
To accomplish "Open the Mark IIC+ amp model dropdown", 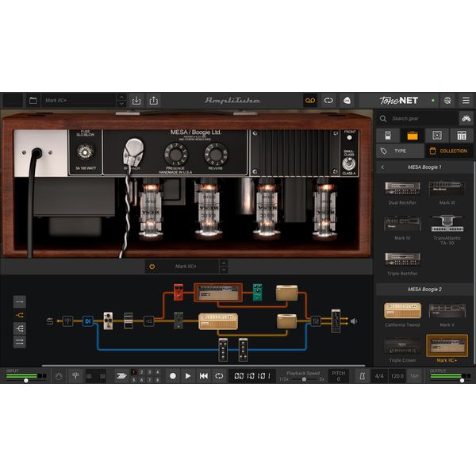I will click(186, 267).
